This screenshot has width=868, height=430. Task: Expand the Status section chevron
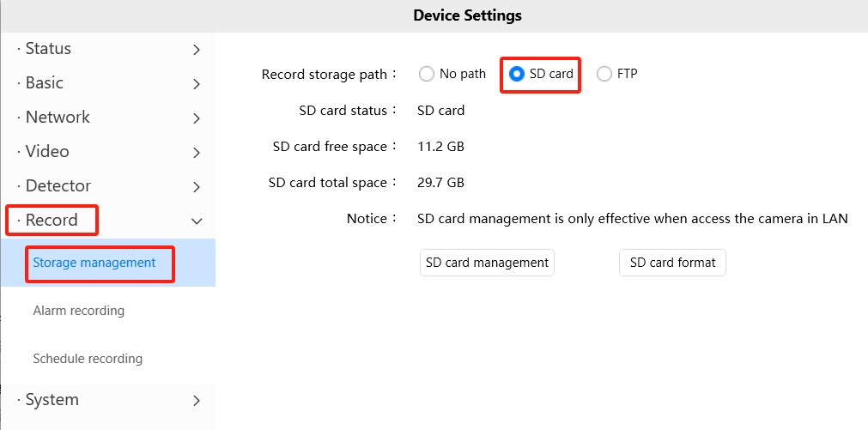(197, 50)
